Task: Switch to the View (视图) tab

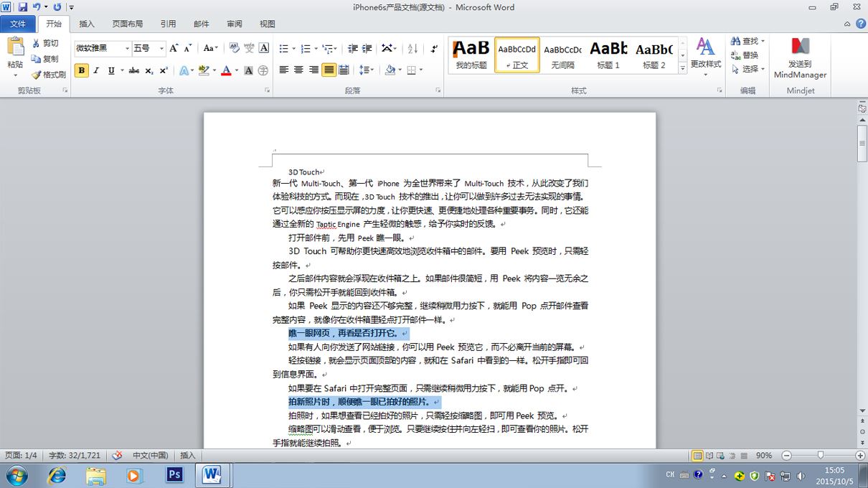Action: (x=268, y=24)
